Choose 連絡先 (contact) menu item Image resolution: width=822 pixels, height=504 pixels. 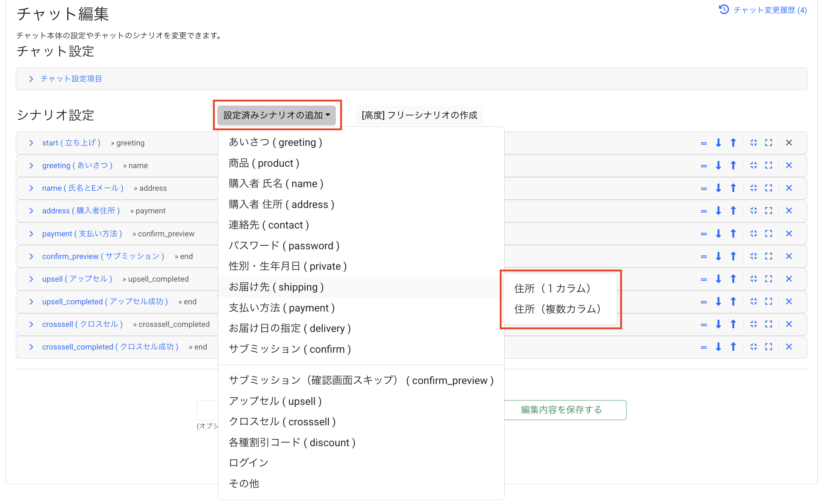(361, 225)
